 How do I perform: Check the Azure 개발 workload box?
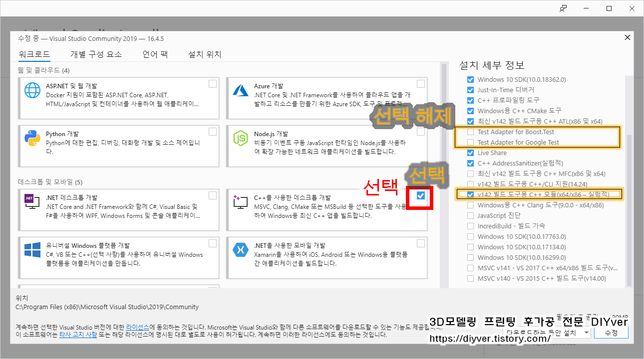tap(421, 84)
